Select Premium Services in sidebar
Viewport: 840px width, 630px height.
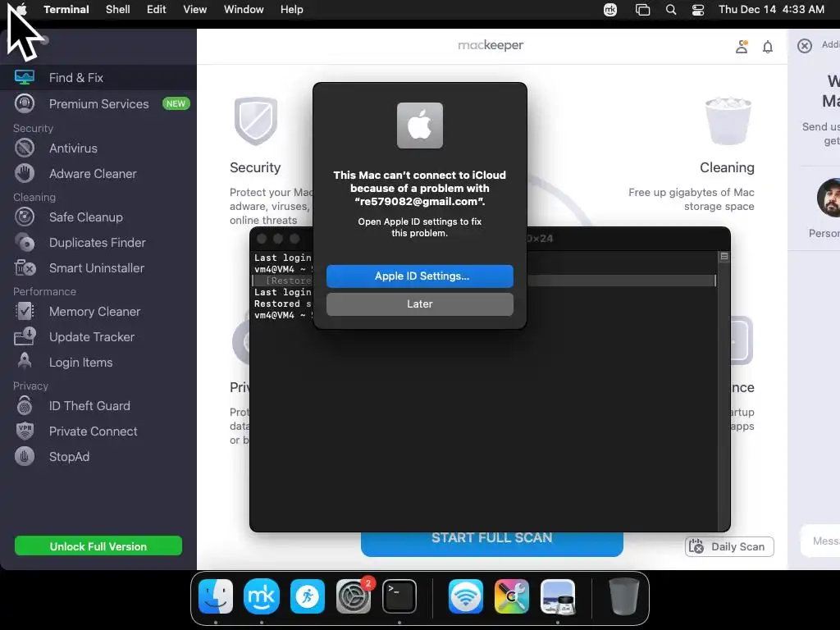click(98, 103)
